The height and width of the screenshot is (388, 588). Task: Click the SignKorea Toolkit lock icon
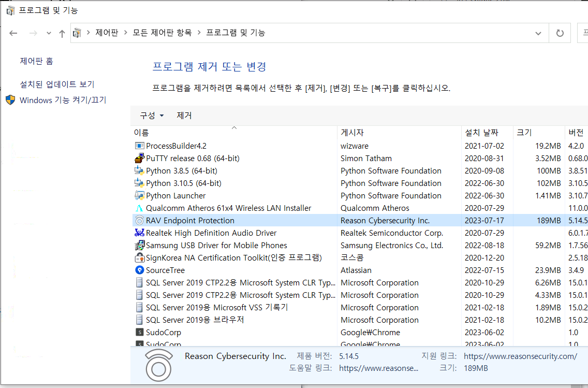pyautogui.click(x=140, y=257)
